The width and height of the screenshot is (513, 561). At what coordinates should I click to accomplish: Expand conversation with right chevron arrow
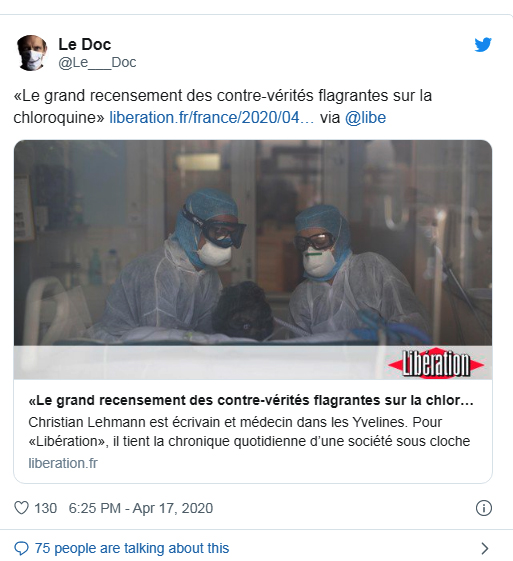point(485,548)
